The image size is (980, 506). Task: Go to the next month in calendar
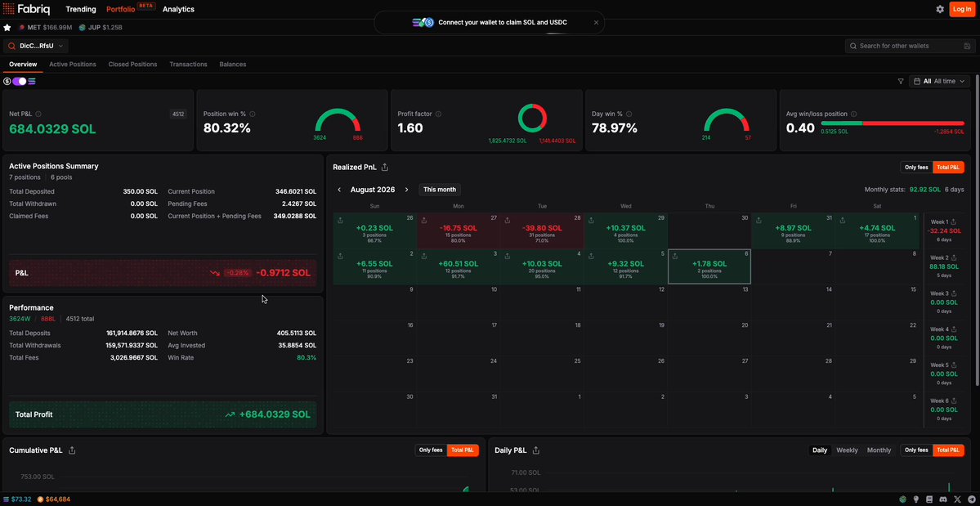(x=406, y=190)
